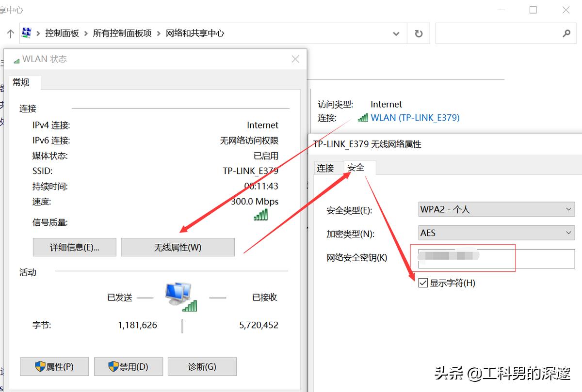Expand the address bar history dropdown

coord(396,33)
